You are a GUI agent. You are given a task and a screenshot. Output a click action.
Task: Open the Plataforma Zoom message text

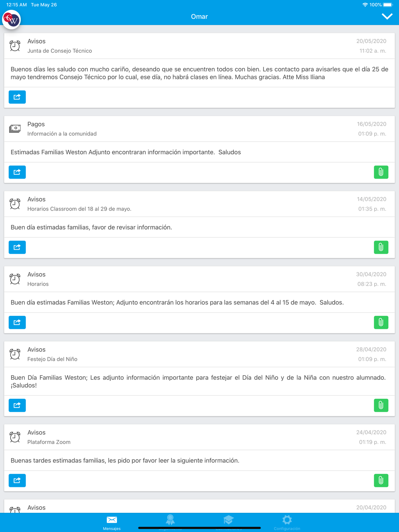pyautogui.click(x=125, y=460)
